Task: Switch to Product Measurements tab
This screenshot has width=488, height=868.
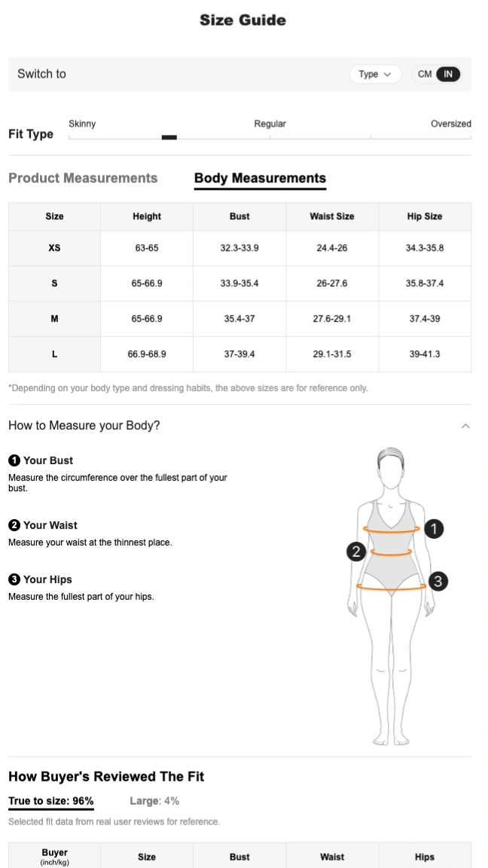Action: [83, 179]
